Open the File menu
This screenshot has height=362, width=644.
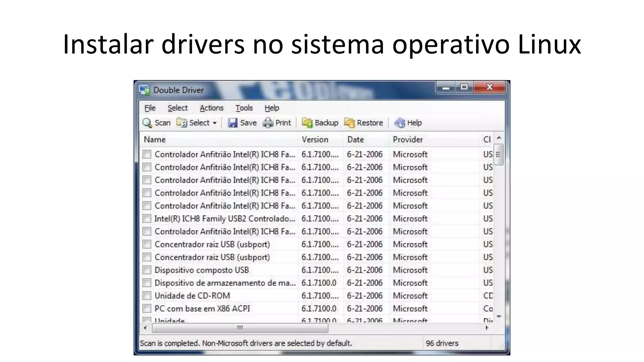tap(150, 108)
